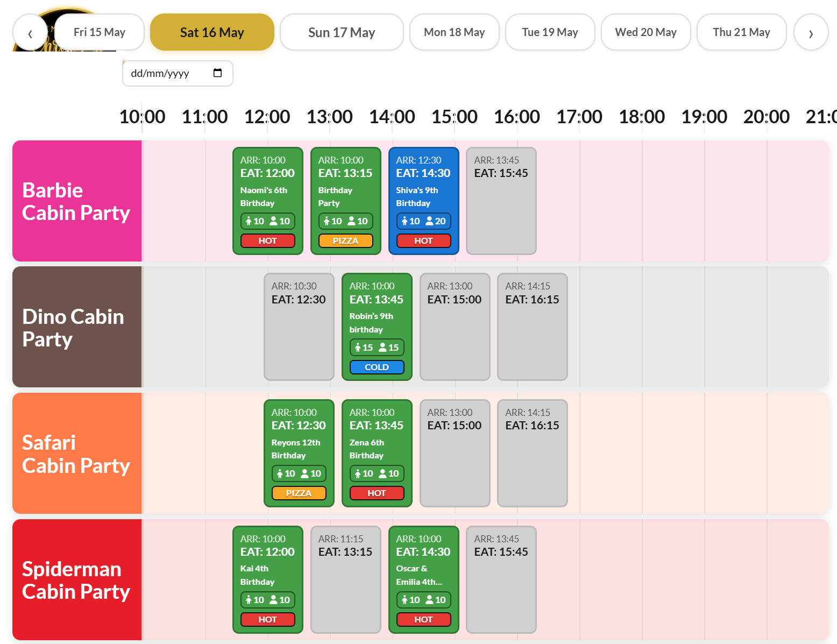
Task: Switch to Thu 21 May
Action: click(741, 32)
